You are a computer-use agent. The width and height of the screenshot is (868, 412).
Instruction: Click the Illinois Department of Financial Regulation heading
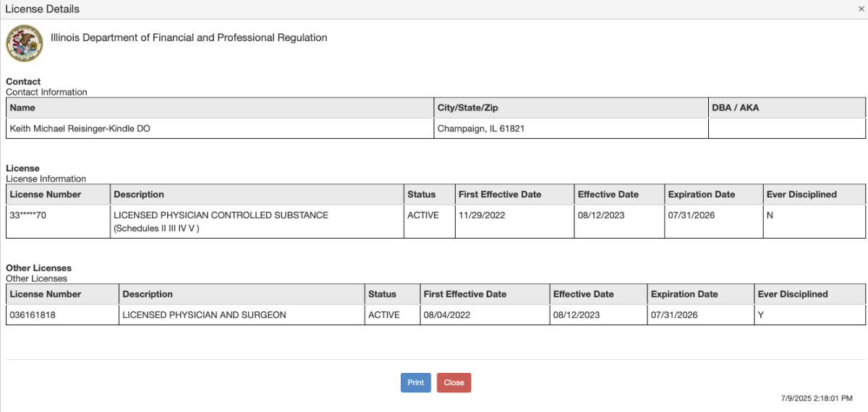click(189, 38)
